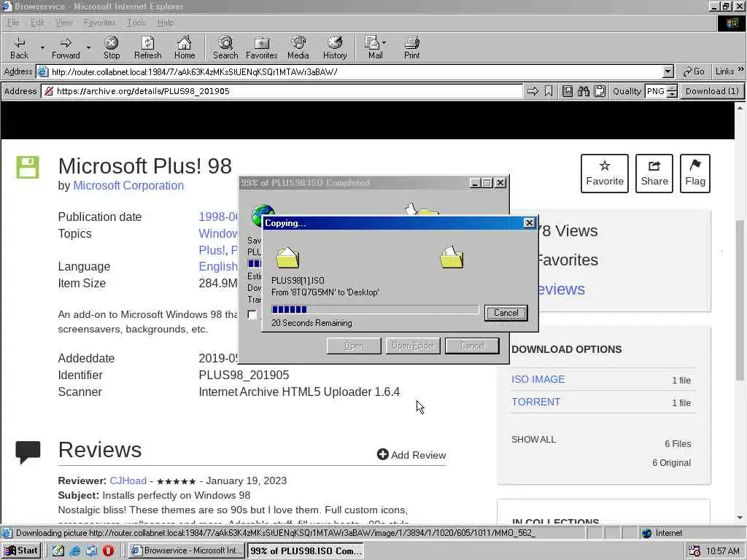
Task: Open the Help menu
Action: [x=166, y=23]
